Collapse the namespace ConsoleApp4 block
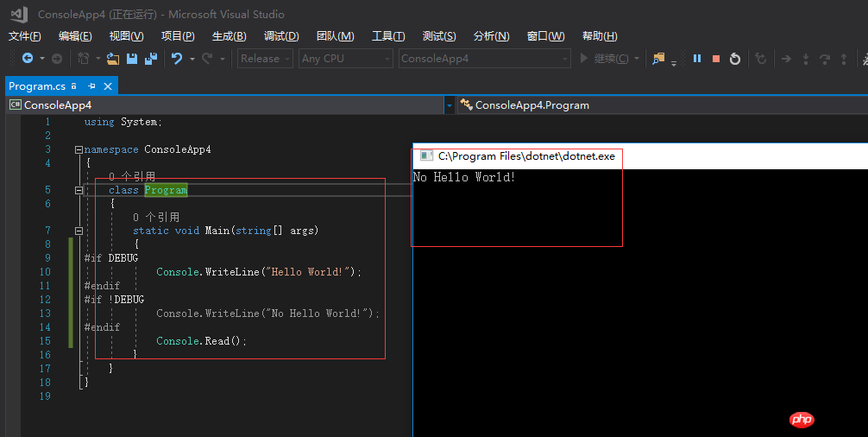 click(79, 149)
